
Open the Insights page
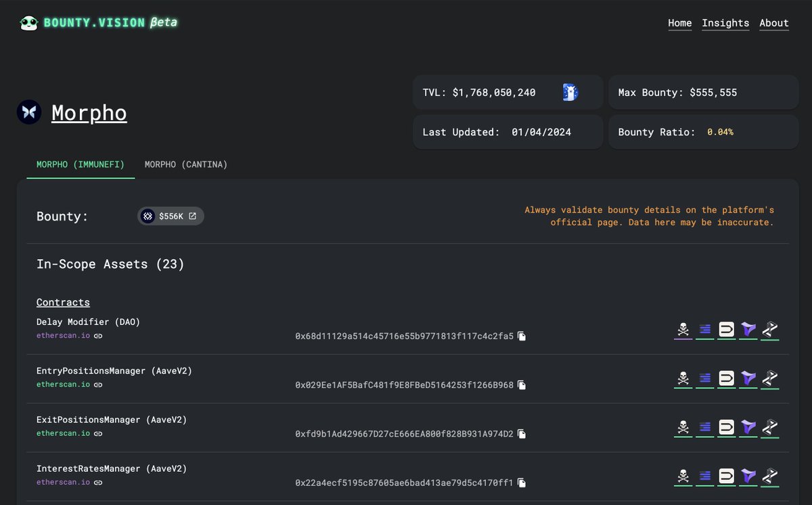coord(725,23)
